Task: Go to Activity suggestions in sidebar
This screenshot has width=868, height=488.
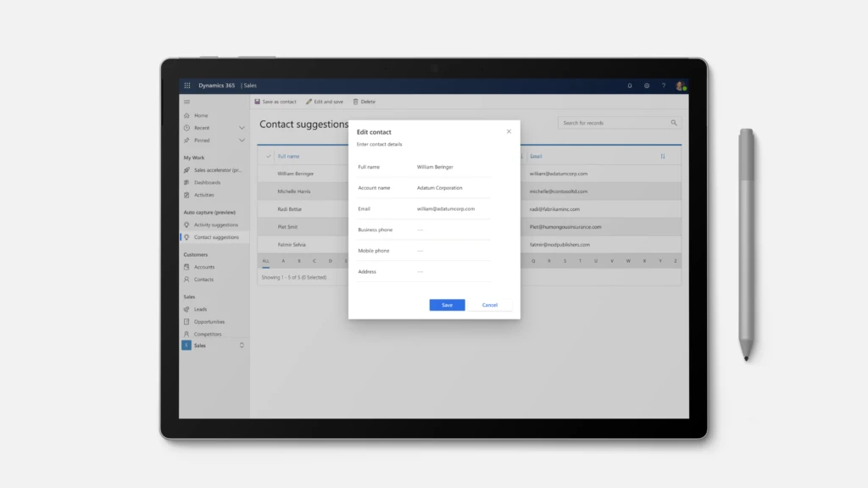Action: pyautogui.click(x=215, y=225)
